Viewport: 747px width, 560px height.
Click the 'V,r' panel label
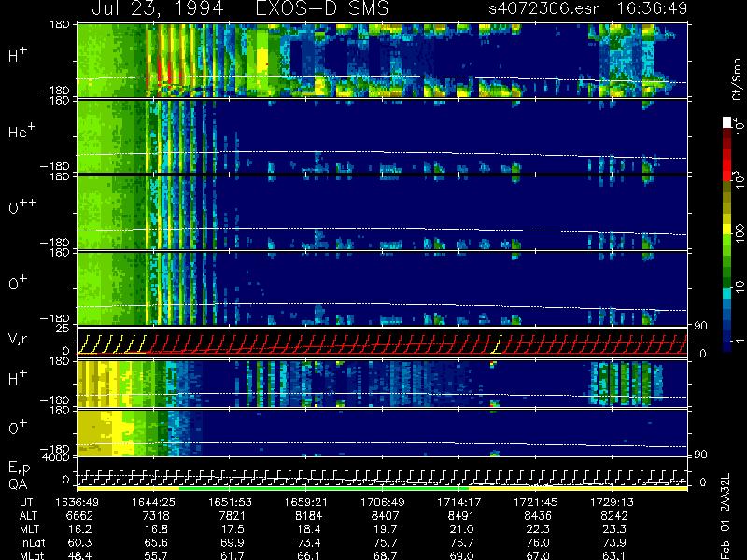coord(18,339)
